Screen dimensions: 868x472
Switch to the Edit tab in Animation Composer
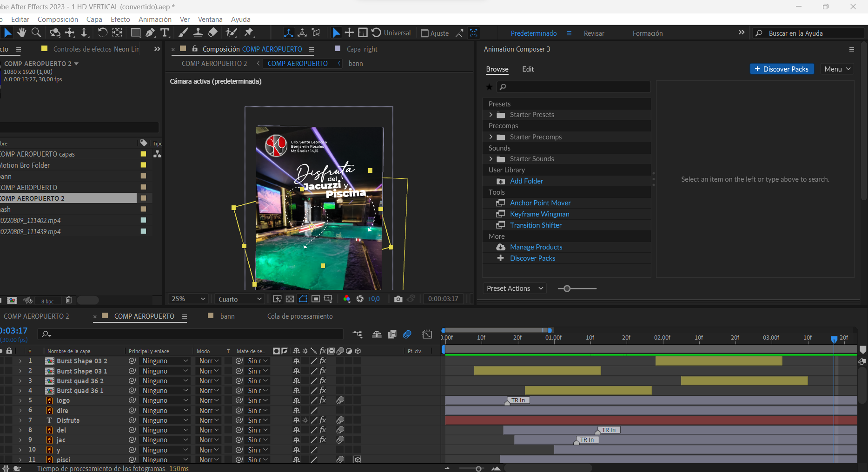pyautogui.click(x=528, y=69)
